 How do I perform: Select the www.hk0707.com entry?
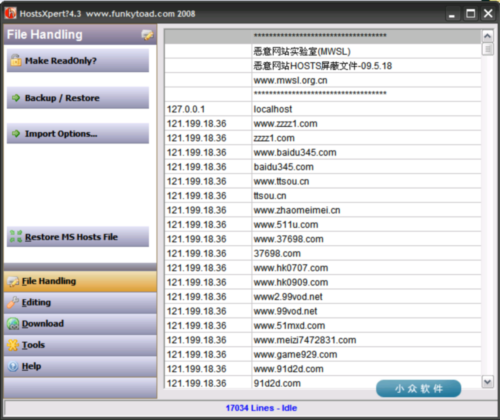coord(366,268)
